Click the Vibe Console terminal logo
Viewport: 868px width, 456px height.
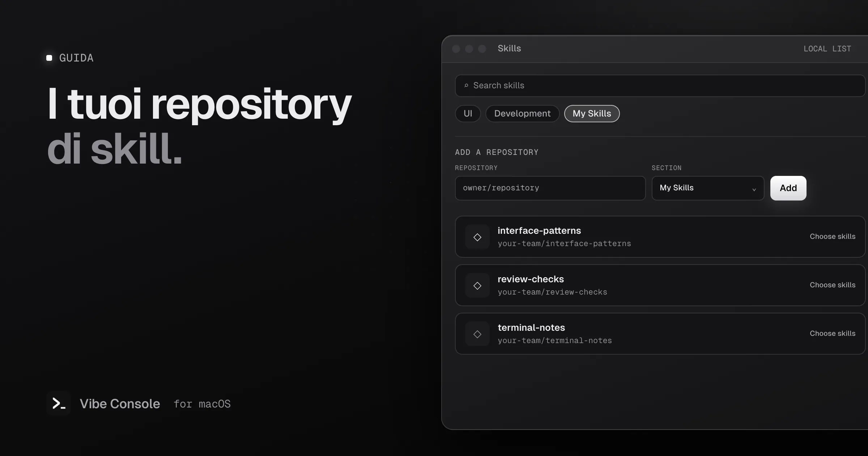[59, 403]
